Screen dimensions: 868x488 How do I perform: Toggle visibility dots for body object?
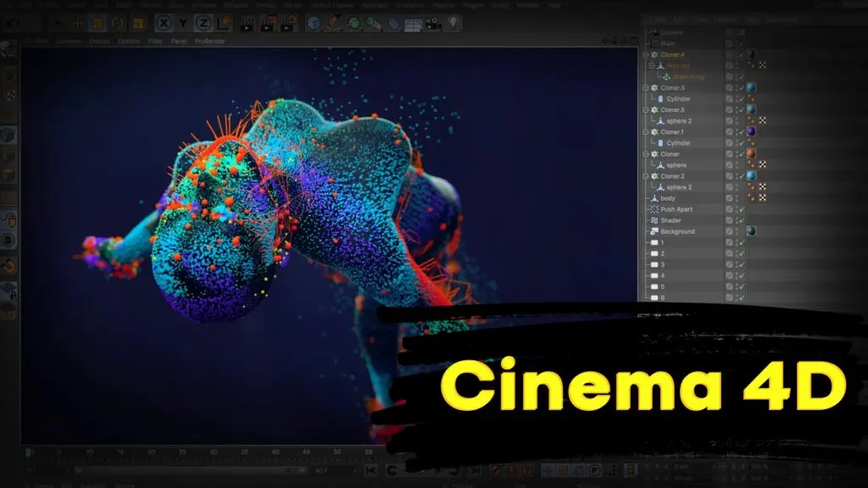[x=737, y=198]
